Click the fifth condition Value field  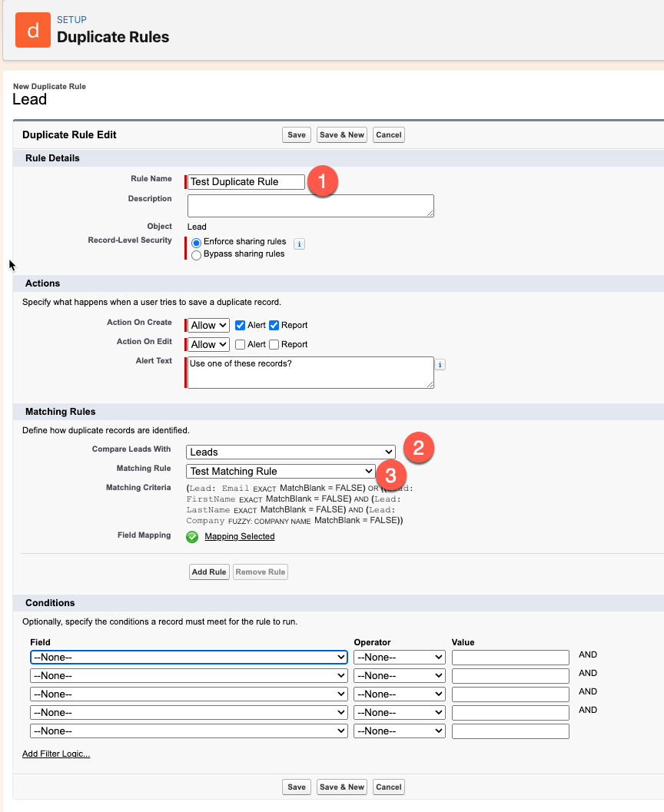point(510,731)
